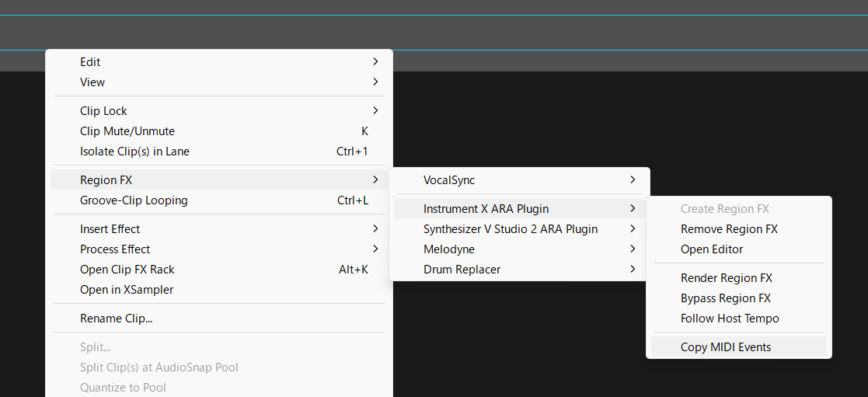Open the Edit submenu
This screenshot has height=397, width=868.
[x=219, y=62]
